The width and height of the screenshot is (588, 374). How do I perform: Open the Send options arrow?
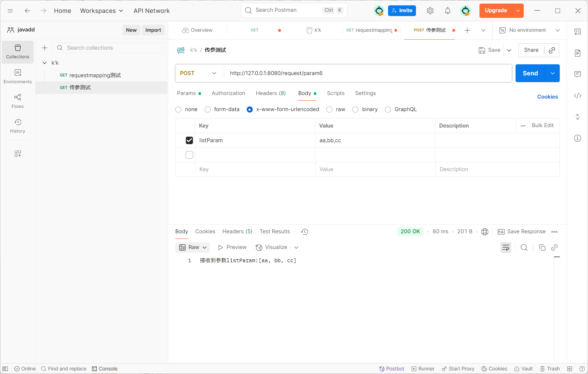point(553,73)
